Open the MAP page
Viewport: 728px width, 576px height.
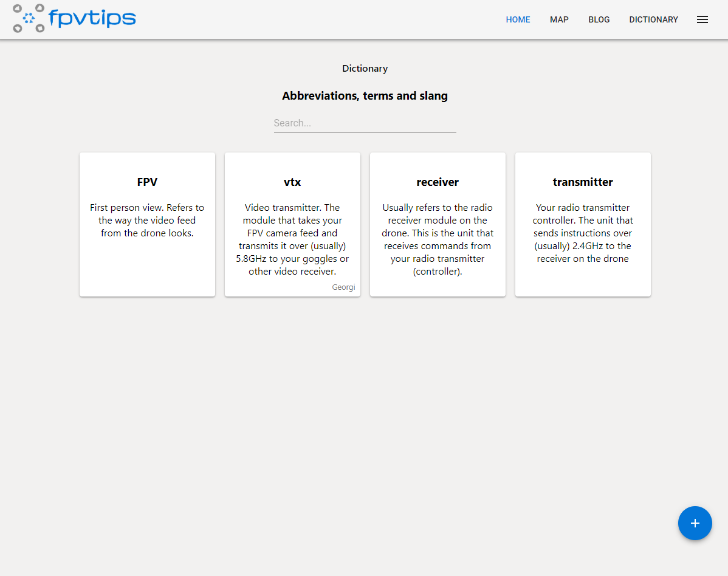pos(559,19)
